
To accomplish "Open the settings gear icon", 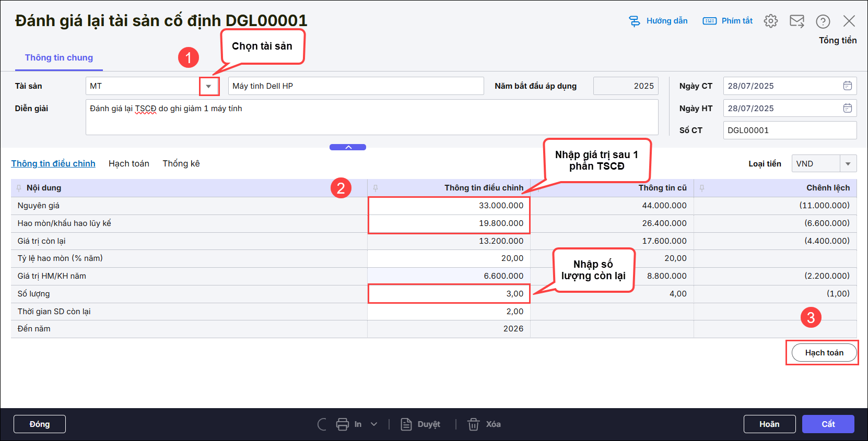I will 770,21.
